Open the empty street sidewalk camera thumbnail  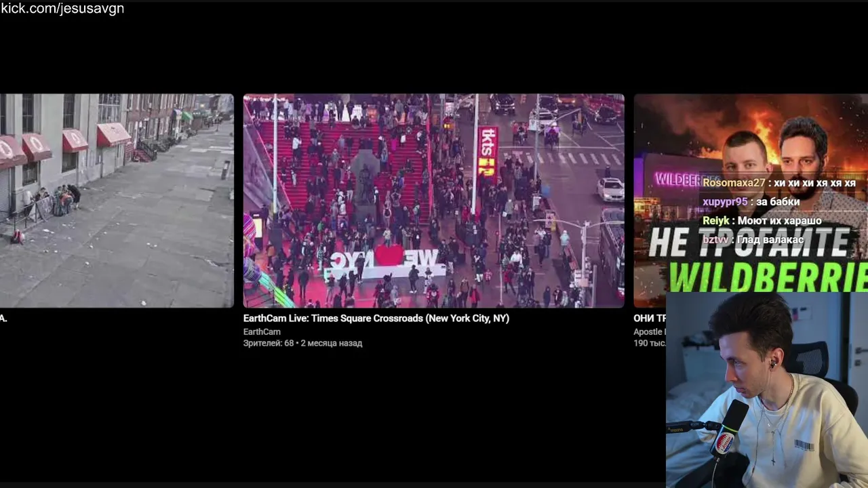117,201
